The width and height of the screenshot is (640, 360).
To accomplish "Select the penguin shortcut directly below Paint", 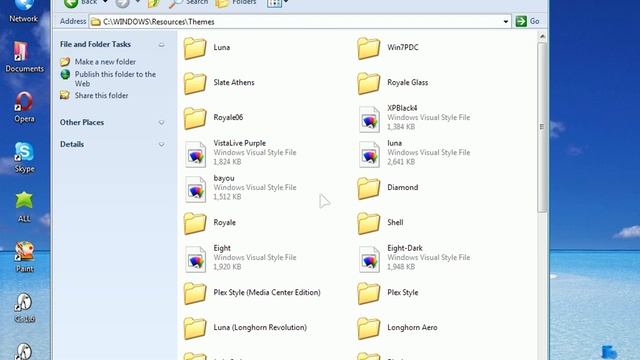I will (x=24, y=308).
